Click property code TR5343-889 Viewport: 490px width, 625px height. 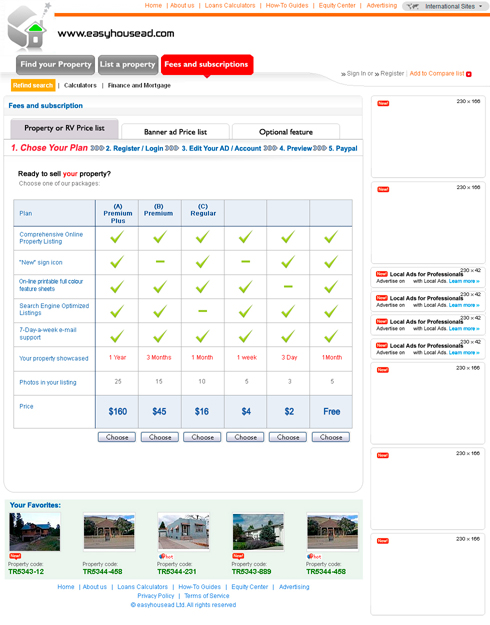click(251, 572)
